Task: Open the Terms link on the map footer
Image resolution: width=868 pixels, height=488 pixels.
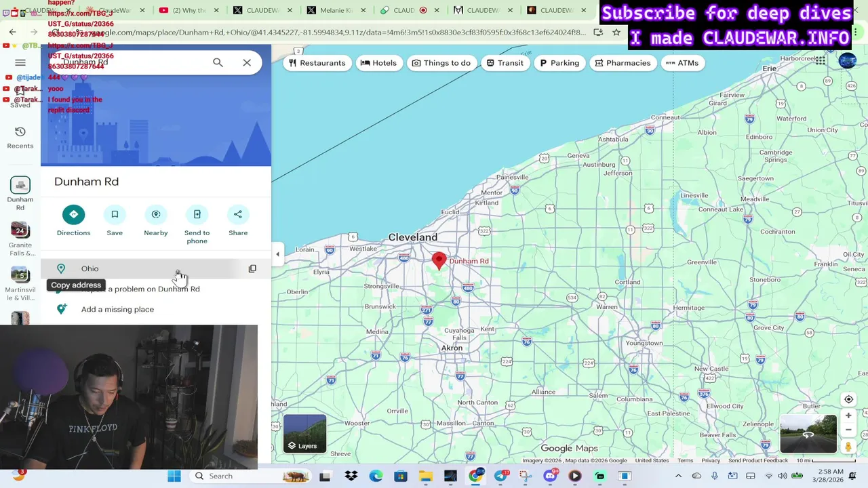Action: [685, 461]
